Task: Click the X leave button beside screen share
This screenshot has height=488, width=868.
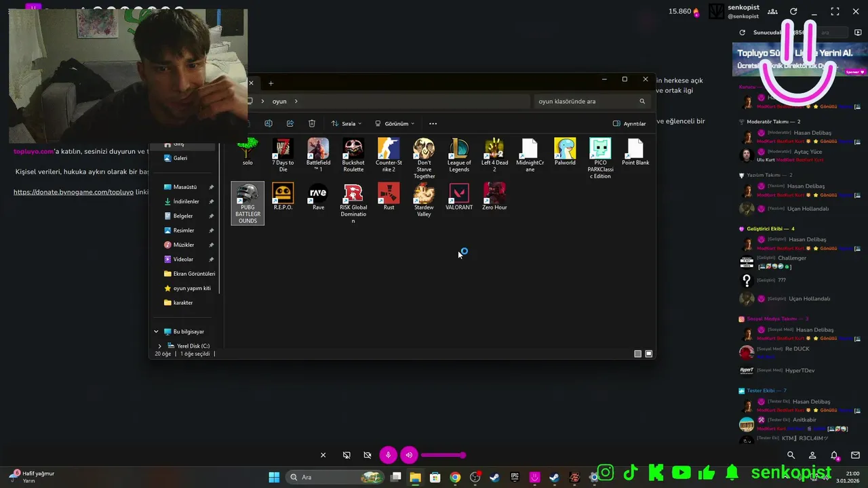Action: [x=323, y=455]
